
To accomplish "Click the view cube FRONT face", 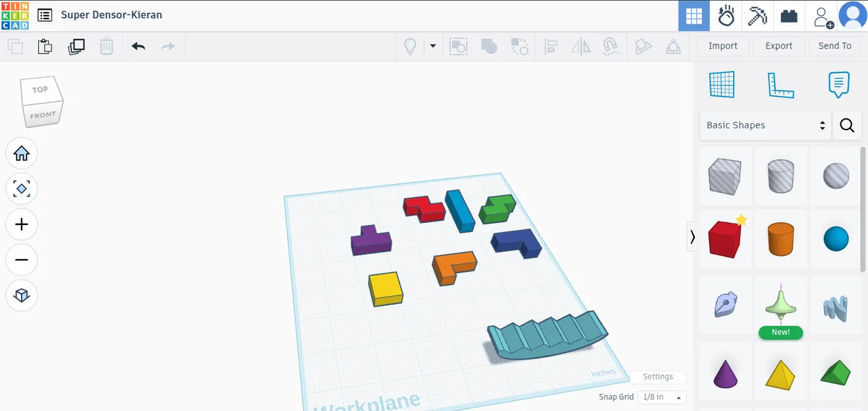I will (x=43, y=115).
